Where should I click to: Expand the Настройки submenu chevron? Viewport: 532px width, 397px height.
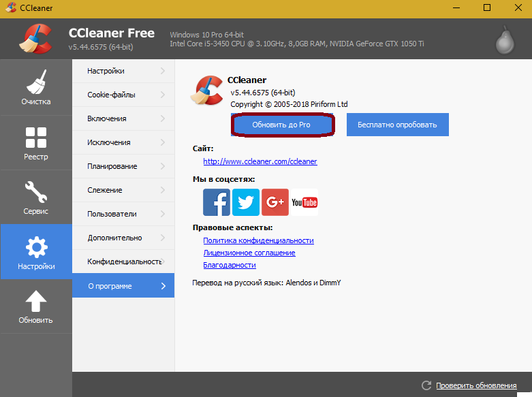(x=163, y=71)
